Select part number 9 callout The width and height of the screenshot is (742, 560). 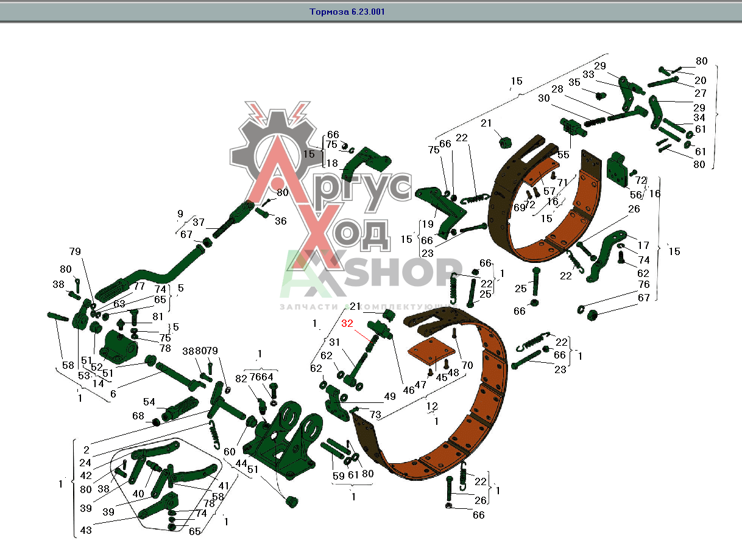(180, 213)
